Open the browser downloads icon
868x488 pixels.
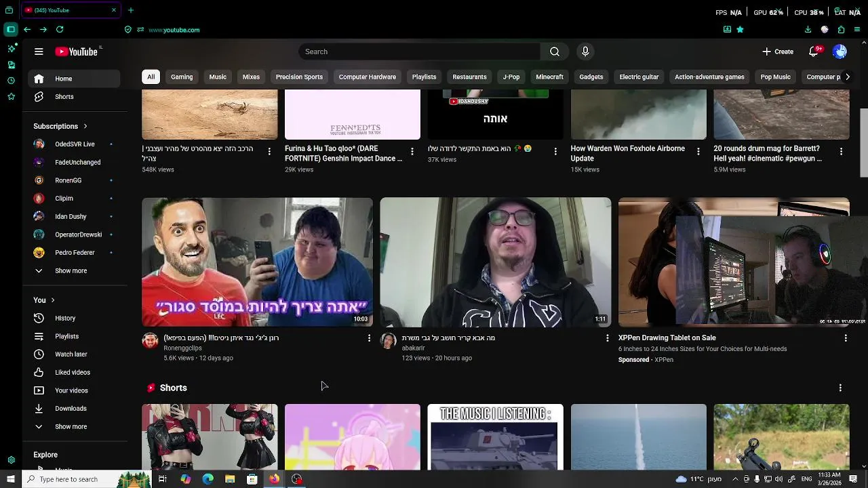tap(808, 30)
